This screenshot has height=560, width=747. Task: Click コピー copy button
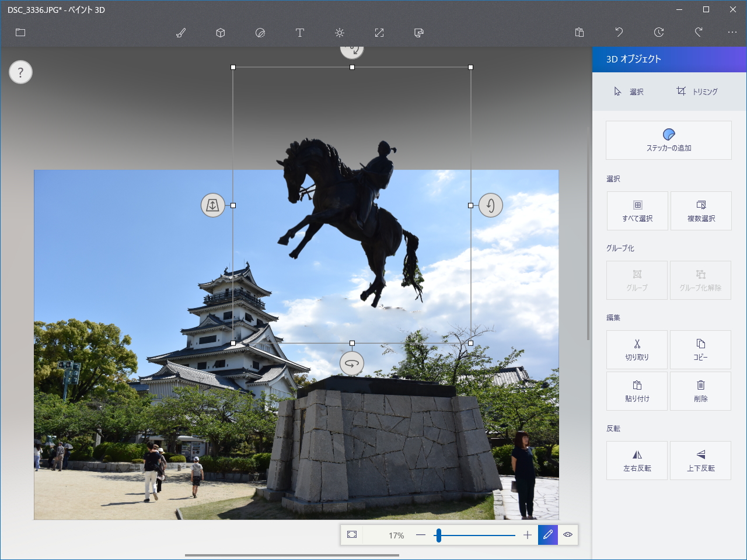click(701, 349)
